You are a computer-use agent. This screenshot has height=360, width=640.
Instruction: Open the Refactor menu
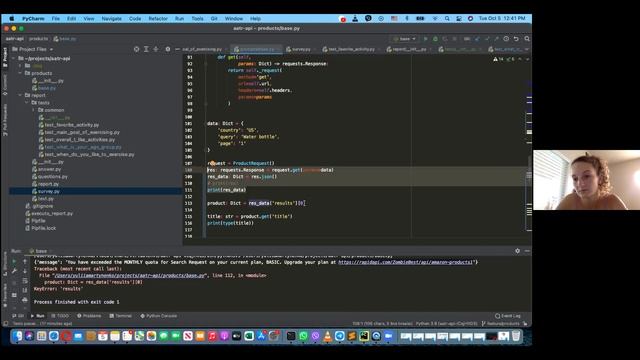click(x=158, y=18)
